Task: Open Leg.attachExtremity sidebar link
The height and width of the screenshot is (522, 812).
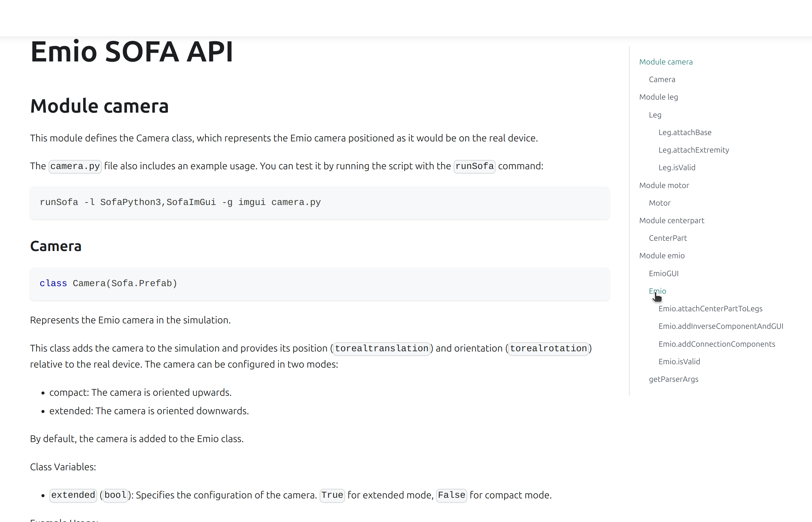Action: [693, 150]
